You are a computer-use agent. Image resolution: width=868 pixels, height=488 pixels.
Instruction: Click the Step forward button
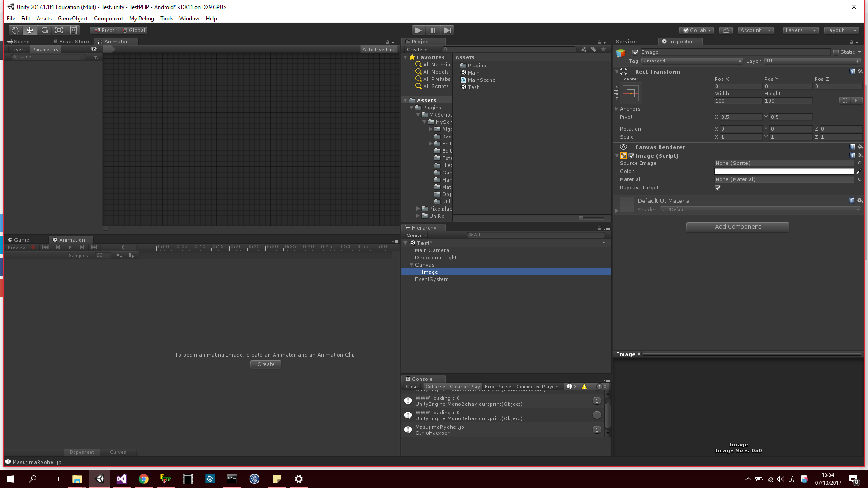pos(448,30)
